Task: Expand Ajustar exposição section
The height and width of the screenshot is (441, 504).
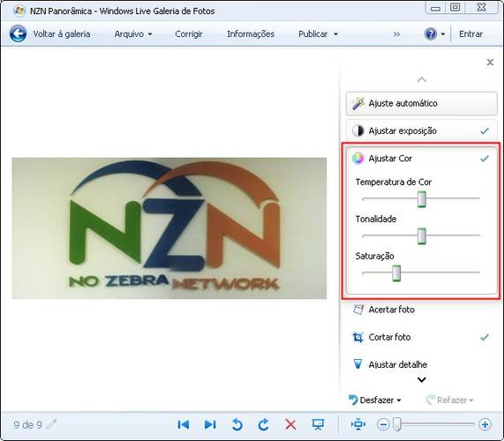Action: (x=421, y=131)
